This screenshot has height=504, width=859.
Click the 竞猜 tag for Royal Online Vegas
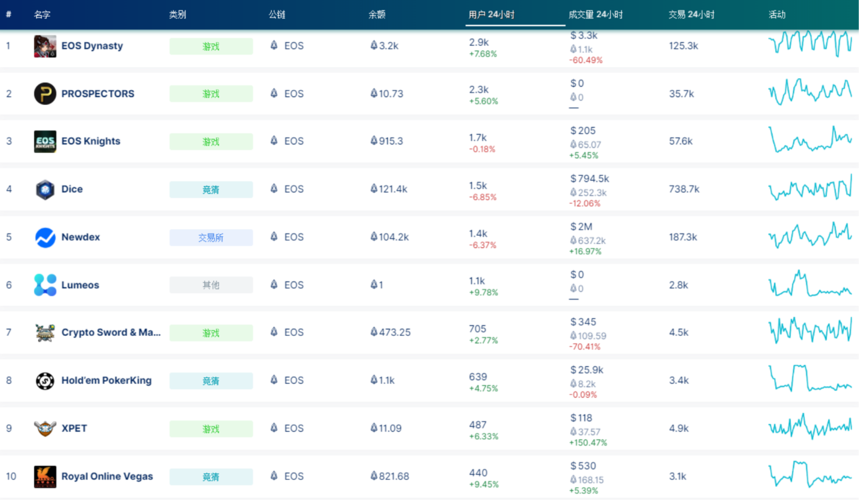pos(211,477)
